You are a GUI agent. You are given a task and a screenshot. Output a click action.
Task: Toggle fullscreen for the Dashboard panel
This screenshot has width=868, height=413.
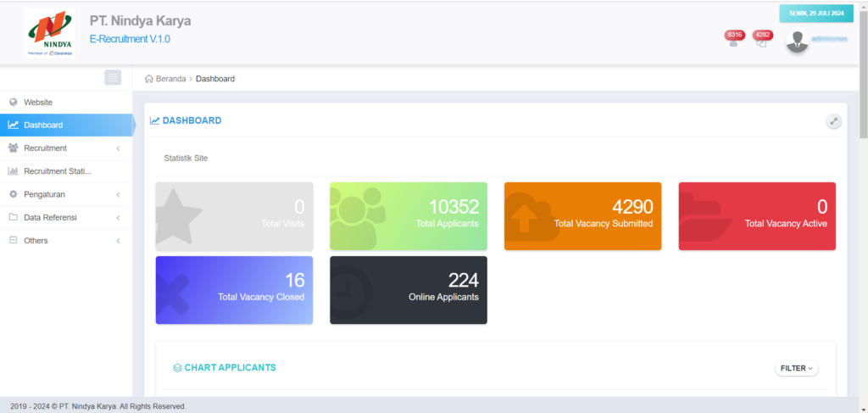coord(834,121)
